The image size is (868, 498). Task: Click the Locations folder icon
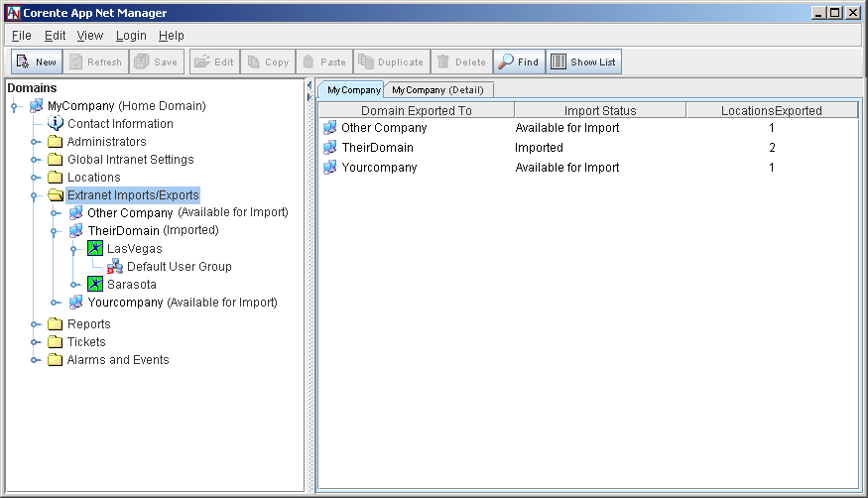click(55, 177)
